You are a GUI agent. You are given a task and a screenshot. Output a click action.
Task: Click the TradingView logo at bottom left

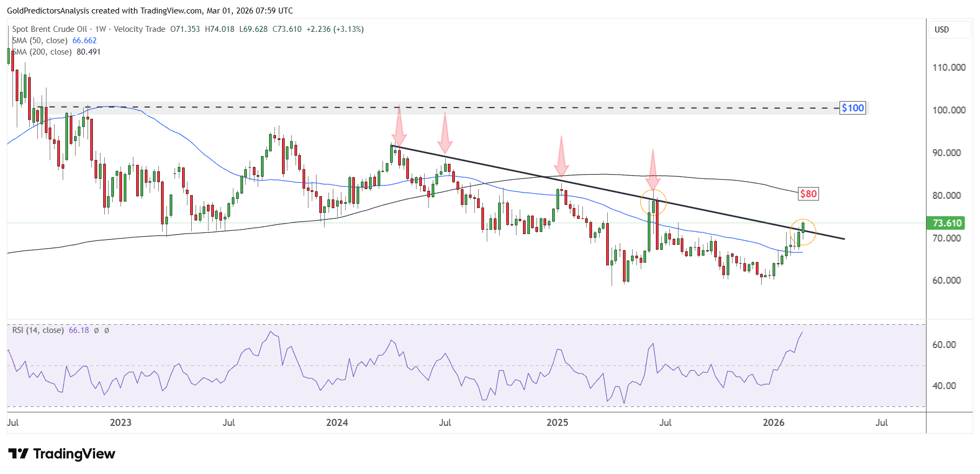coord(62,453)
